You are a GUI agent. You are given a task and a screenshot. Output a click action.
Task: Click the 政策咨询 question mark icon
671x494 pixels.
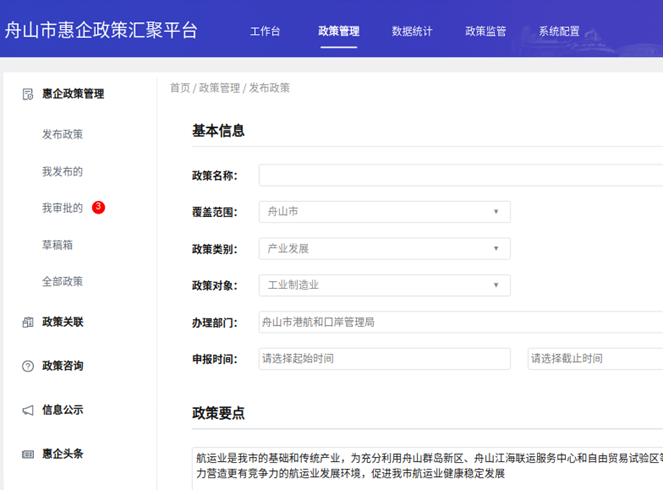28,366
